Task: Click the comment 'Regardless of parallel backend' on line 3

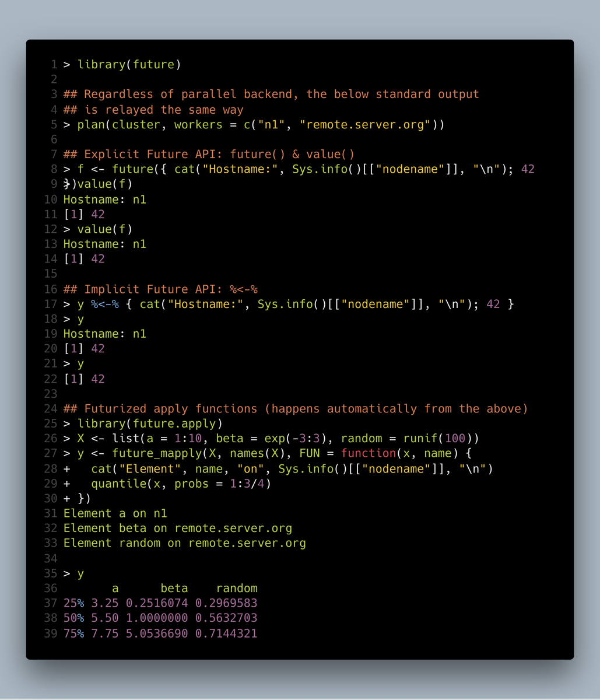Action: pyautogui.click(x=188, y=94)
